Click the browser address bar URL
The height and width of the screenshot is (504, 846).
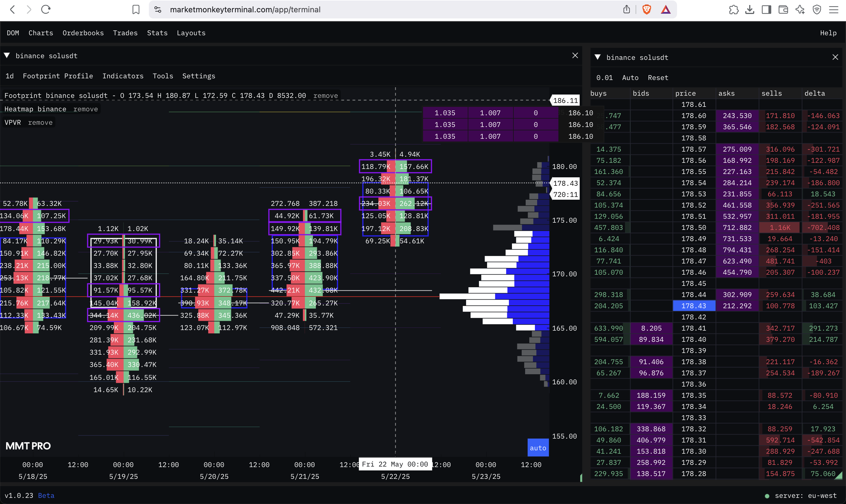245,10
